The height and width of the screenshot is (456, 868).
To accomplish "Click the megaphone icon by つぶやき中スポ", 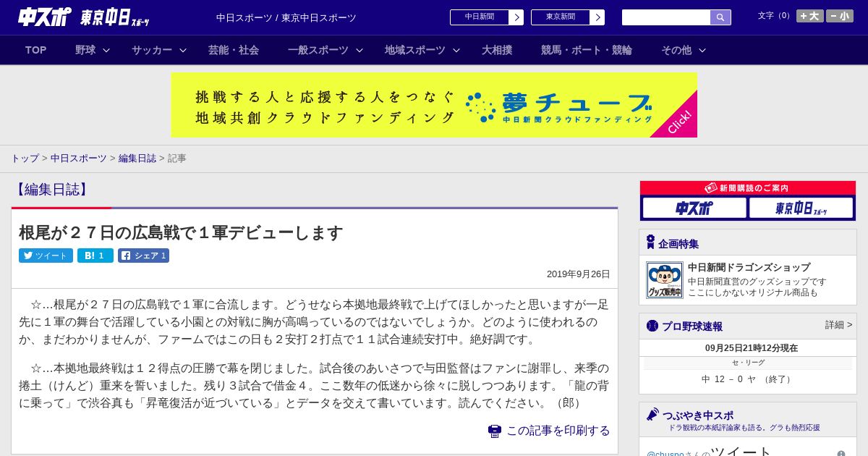I will [x=652, y=415].
